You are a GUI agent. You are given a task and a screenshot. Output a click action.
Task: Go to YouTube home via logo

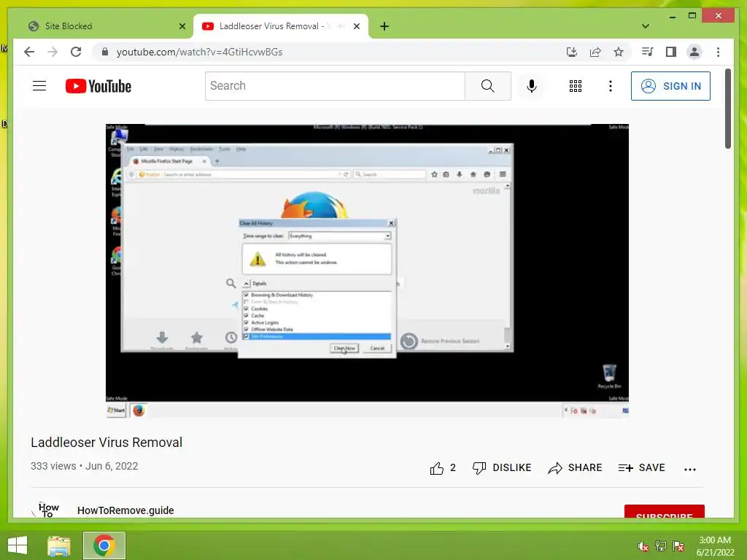(x=98, y=86)
